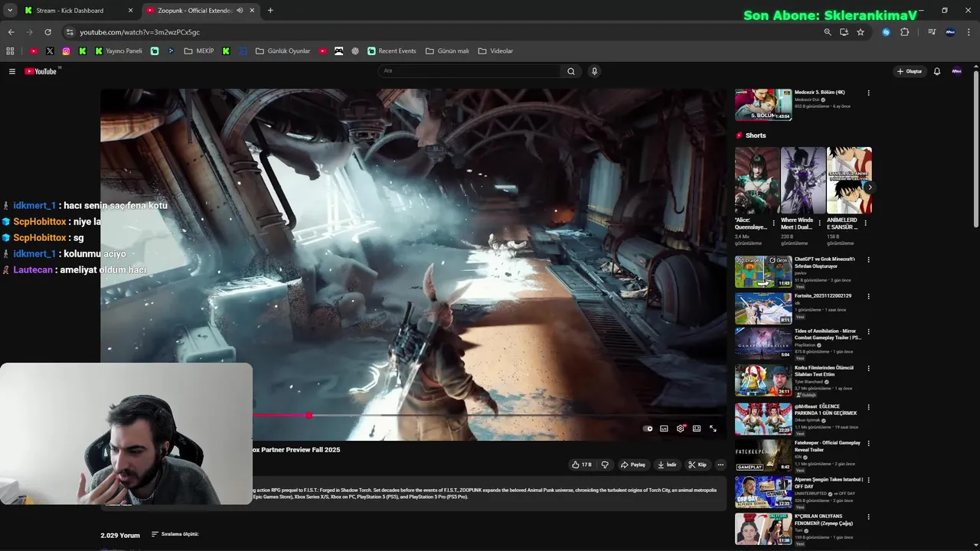Open Chrome media controls icon

coord(932,32)
